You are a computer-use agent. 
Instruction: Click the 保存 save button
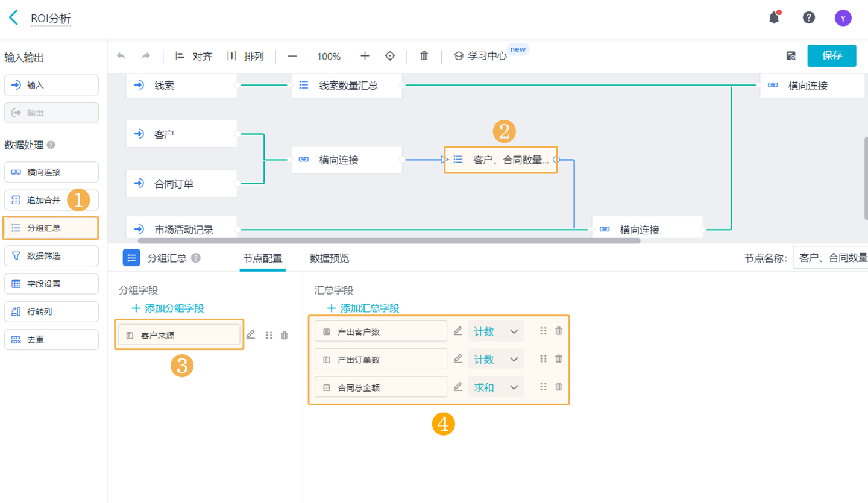click(x=832, y=55)
